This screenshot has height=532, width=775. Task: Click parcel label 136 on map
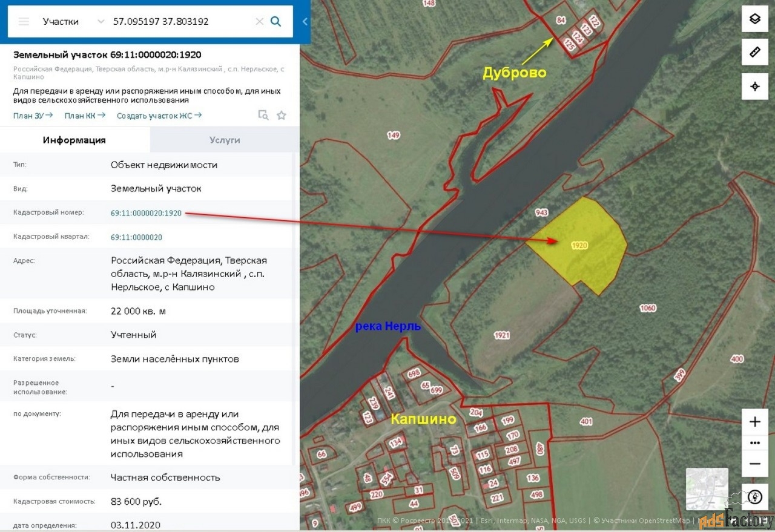(533, 478)
